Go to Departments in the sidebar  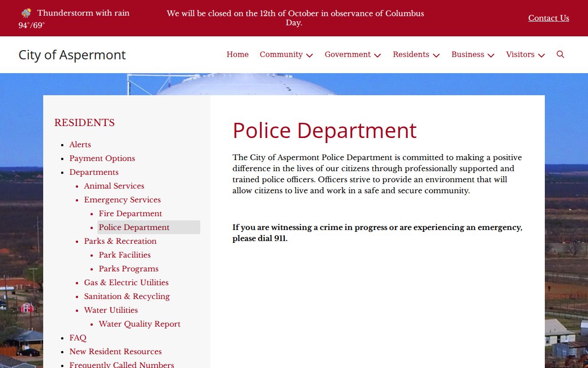[94, 172]
